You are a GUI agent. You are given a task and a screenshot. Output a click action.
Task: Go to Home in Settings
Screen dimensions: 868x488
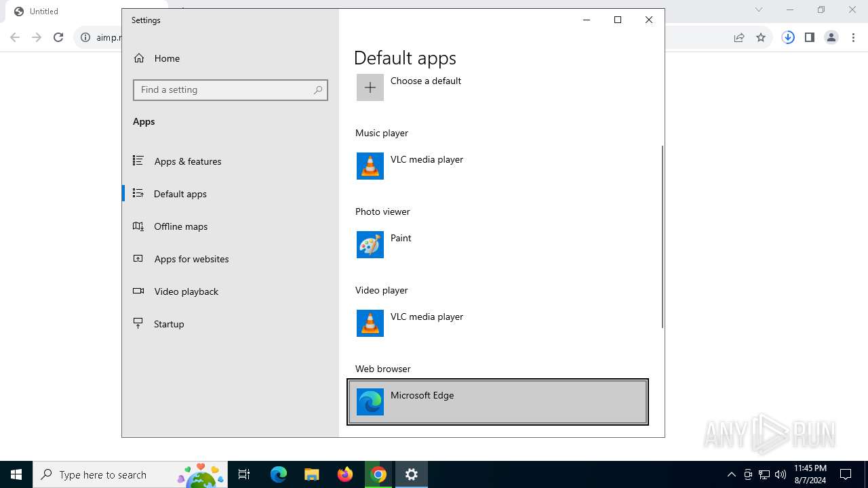tap(230, 58)
